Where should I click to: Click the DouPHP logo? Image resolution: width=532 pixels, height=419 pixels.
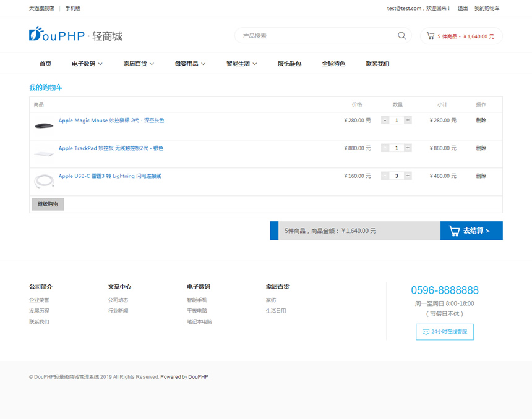click(75, 34)
